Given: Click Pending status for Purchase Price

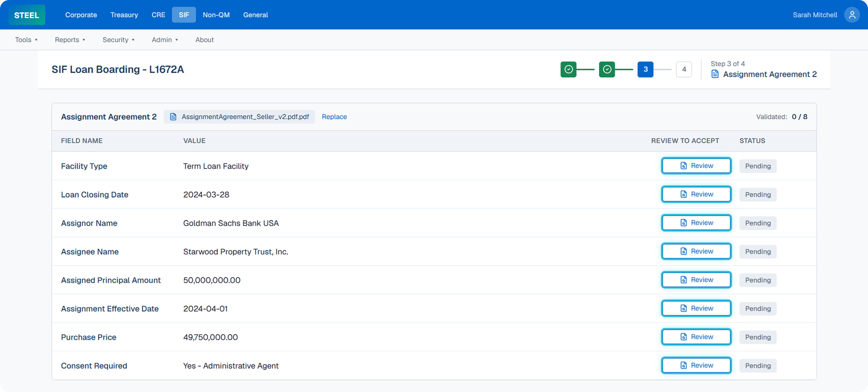Looking at the screenshot, I should click(x=758, y=337).
